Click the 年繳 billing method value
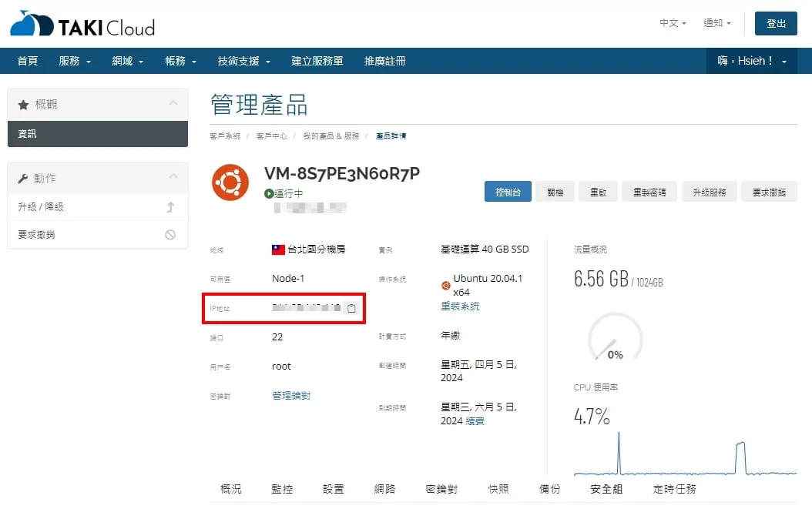The width and height of the screenshot is (812, 519). 450,335
